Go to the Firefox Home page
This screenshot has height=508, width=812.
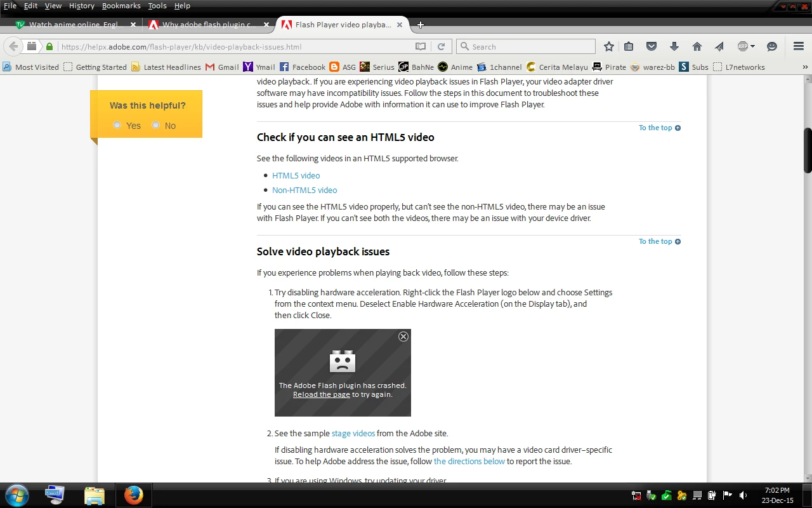697,46
